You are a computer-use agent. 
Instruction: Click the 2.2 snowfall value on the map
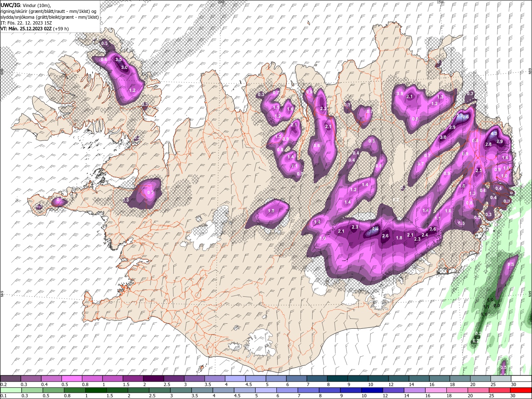pos(324,108)
